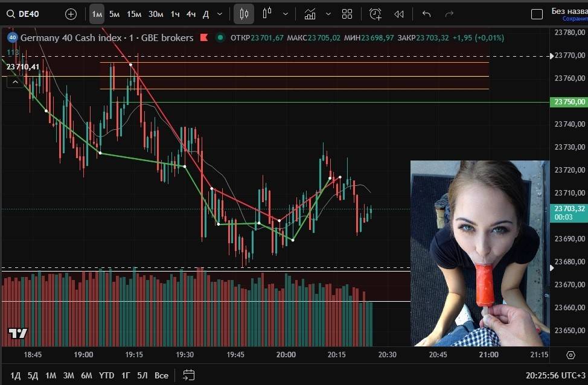
Task: Expand the timeframe interval dropdown
Action: (x=219, y=14)
